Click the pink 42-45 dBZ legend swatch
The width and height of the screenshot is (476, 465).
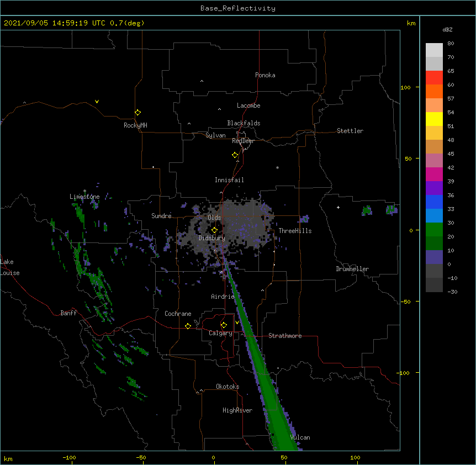(434, 161)
